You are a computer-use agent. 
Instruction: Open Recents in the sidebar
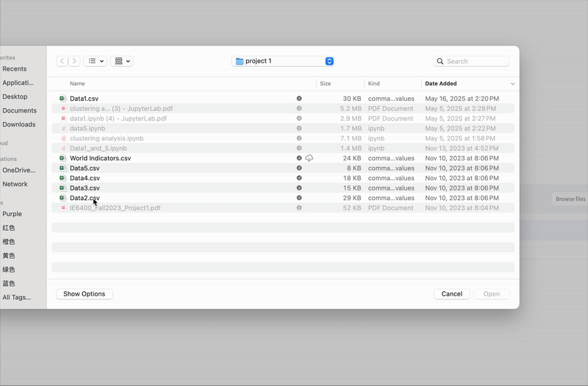[14, 69]
